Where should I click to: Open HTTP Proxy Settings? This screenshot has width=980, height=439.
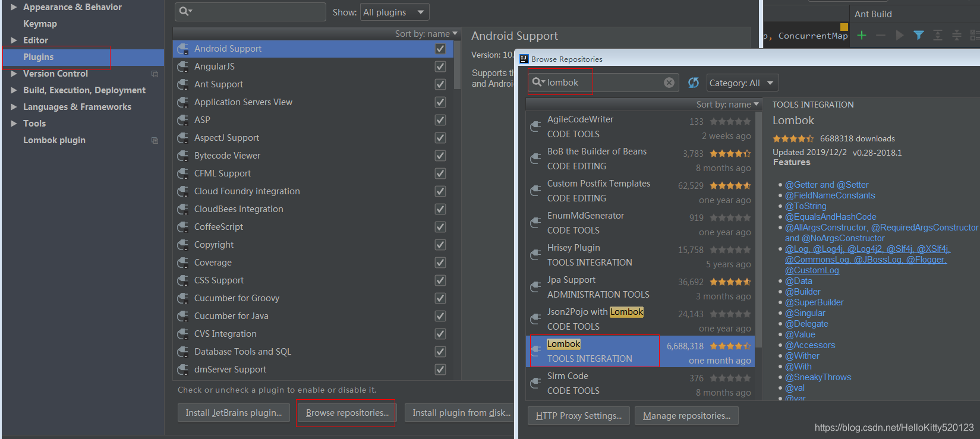(x=579, y=416)
